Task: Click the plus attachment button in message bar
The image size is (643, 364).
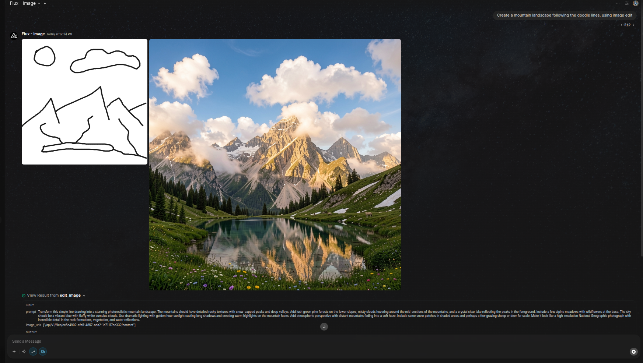Action: [14, 352]
